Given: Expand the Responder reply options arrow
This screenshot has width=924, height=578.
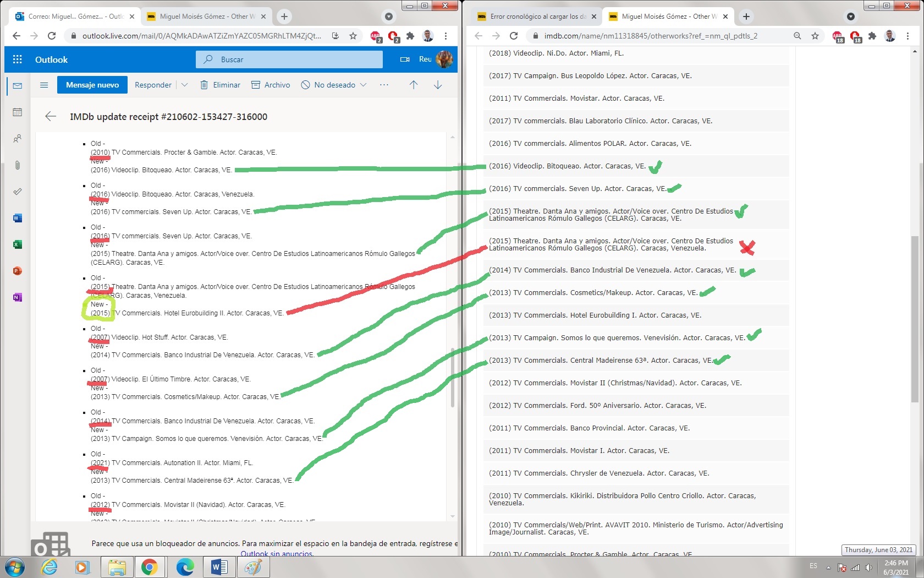Looking at the screenshot, I should 185,85.
